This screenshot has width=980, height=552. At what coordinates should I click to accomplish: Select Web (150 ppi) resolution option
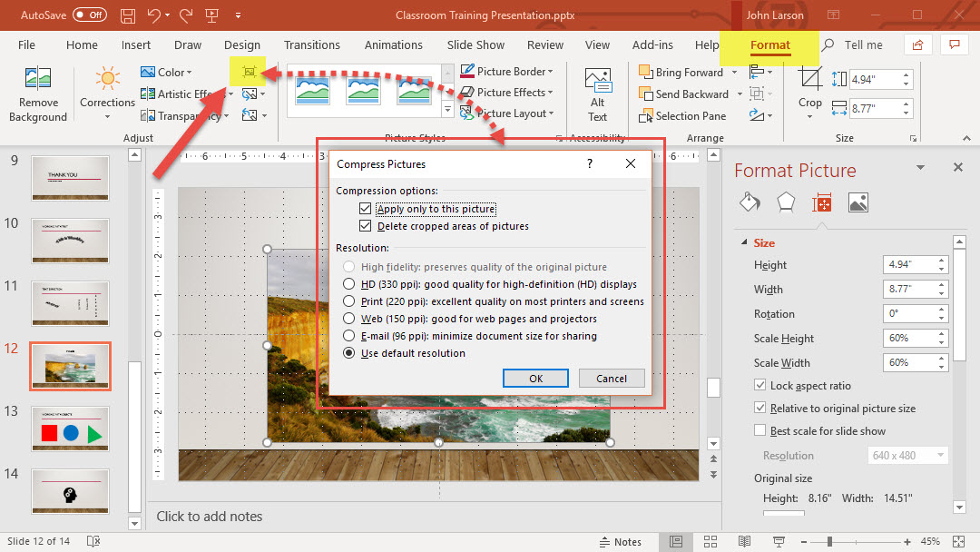[349, 319]
